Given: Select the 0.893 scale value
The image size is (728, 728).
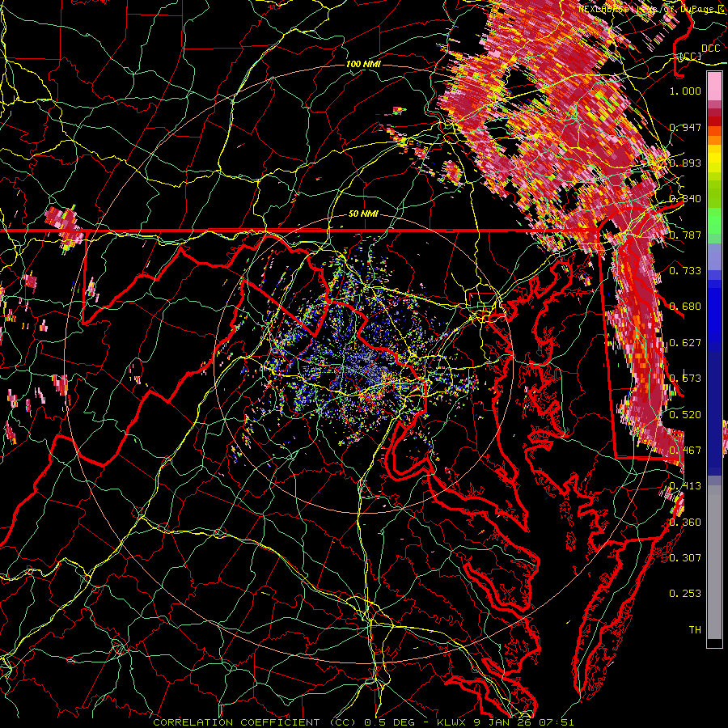Looking at the screenshot, I should [685, 163].
